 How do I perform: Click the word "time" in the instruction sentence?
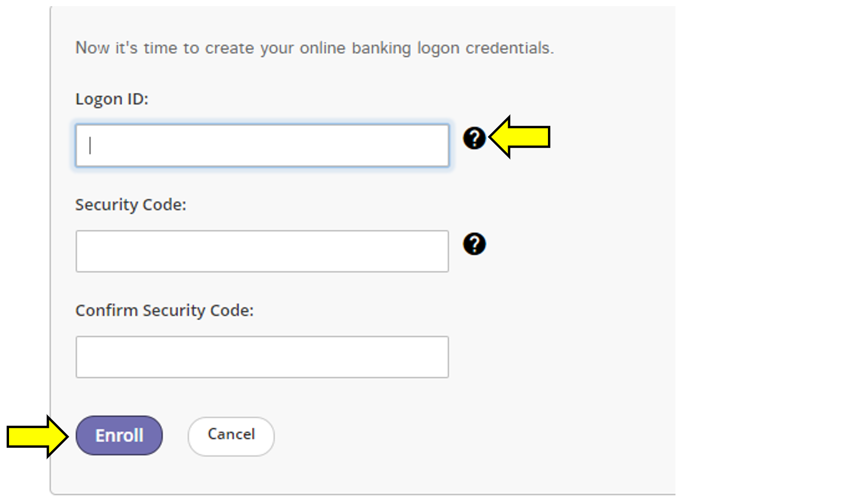[160, 48]
